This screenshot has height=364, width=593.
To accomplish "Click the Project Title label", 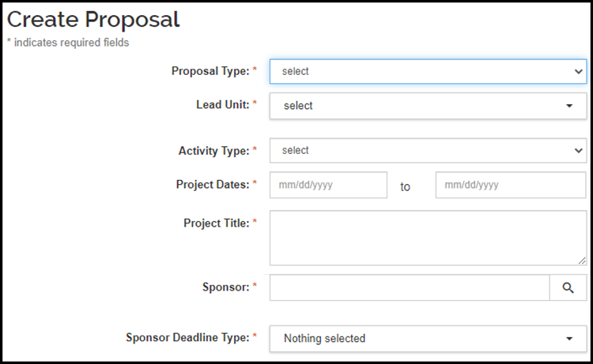I will click(x=216, y=223).
